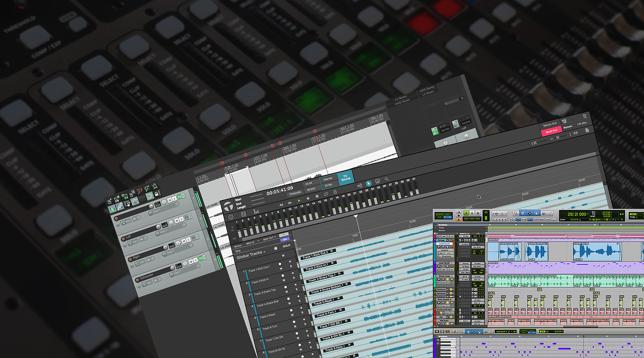Image resolution: width=644 pixels, height=358 pixels.
Task: Click the 48 kHz sample rate field
Action: (311, 189)
